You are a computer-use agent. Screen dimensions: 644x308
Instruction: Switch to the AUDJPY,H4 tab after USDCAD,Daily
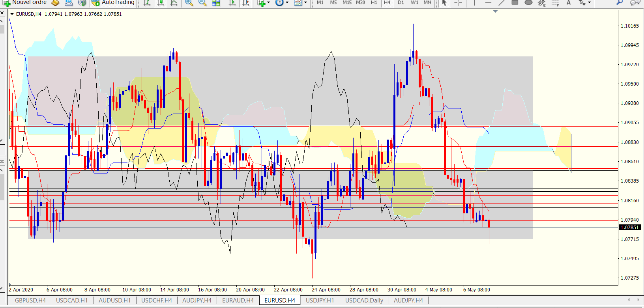click(x=408, y=301)
